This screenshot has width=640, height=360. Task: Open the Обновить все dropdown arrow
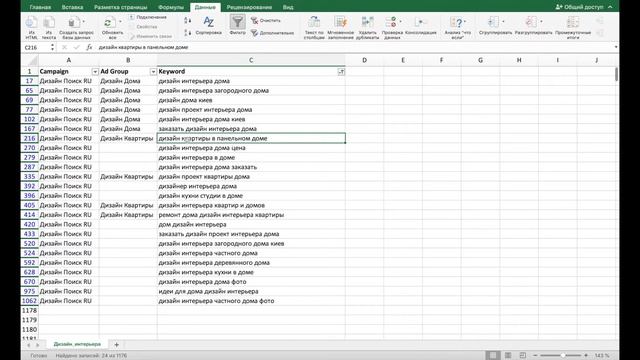point(120,22)
